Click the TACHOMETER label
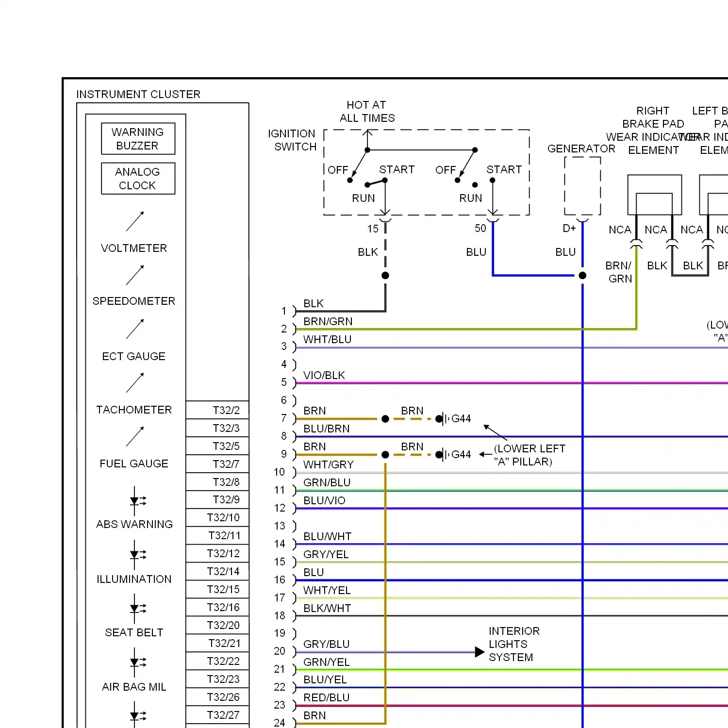 coord(134,410)
